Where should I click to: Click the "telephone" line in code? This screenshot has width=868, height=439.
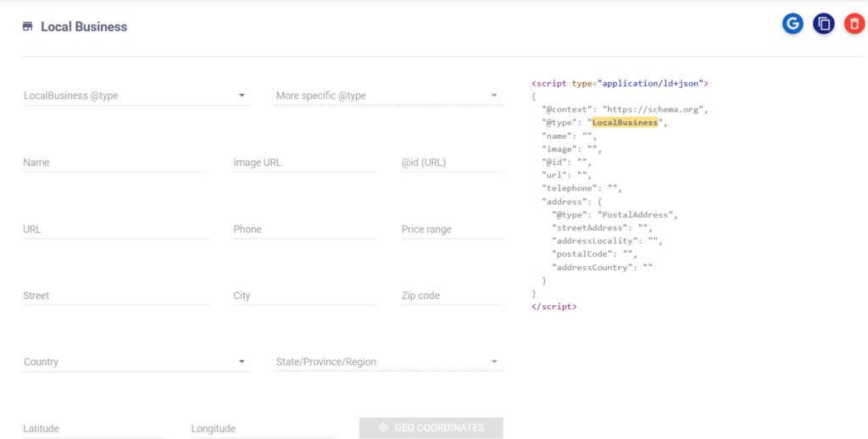point(581,188)
